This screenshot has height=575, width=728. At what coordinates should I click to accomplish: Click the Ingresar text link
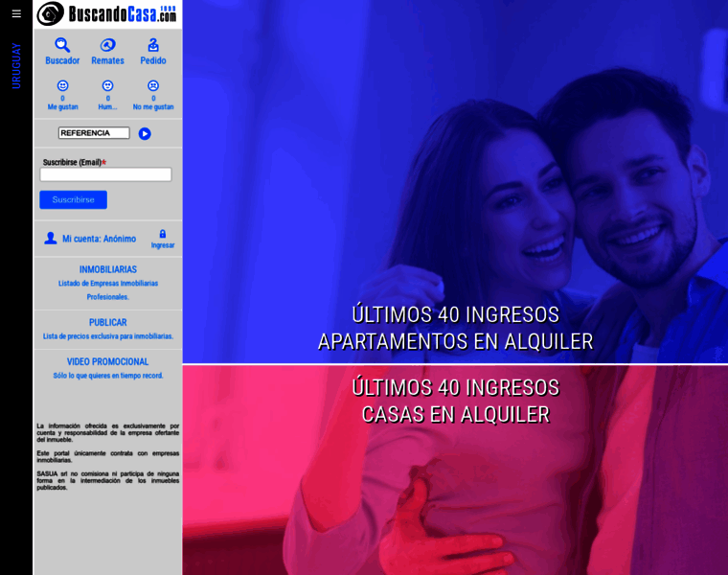(x=163, y=245)
